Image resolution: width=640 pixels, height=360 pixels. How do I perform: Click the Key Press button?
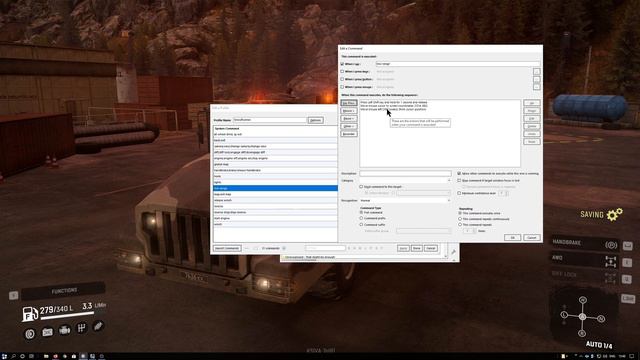pos(349,103)
